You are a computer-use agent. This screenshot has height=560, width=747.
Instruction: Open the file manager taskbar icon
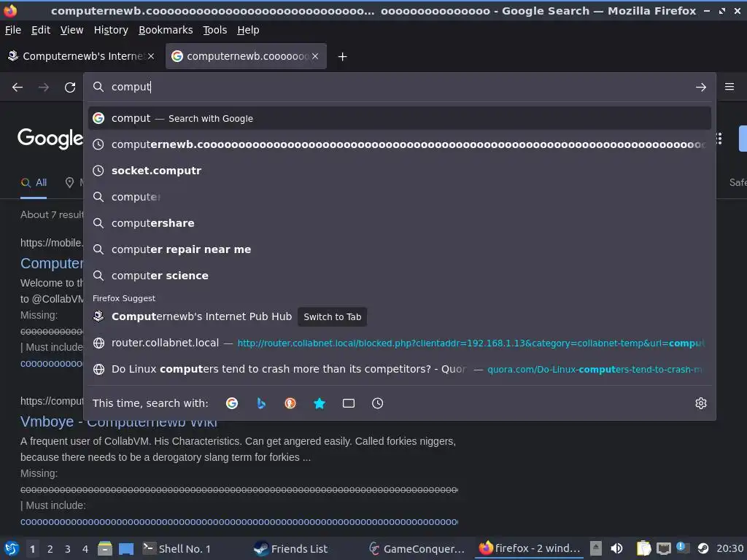105,548
